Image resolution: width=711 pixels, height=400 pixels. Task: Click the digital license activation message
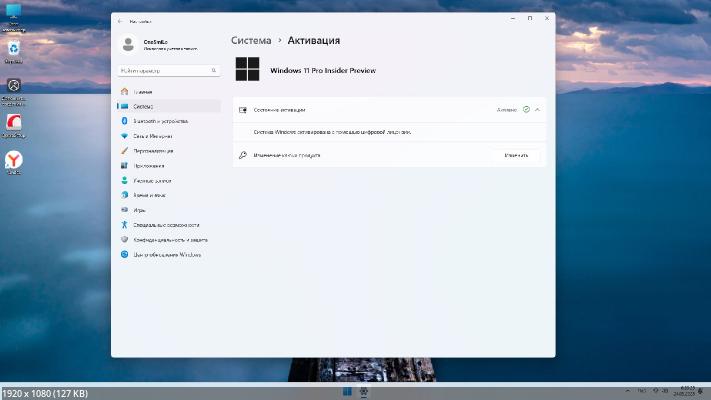(332, 132)
